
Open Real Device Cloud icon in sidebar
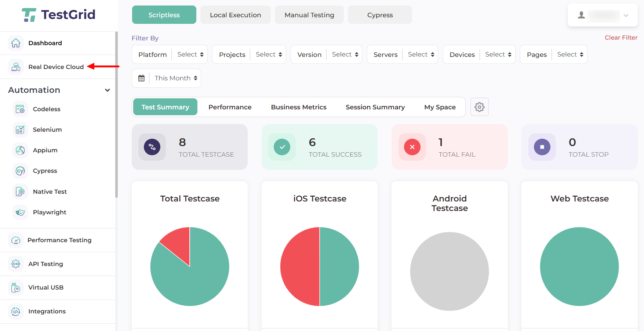point(16,67)
